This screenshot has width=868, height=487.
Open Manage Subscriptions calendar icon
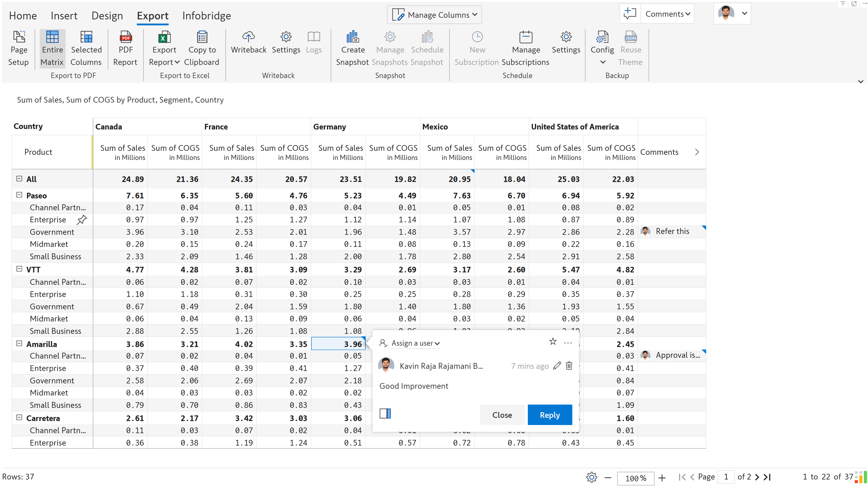tap(525, 37)
